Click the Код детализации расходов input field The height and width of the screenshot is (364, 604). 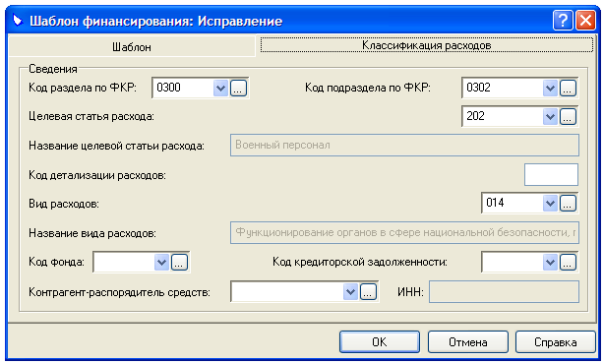pyautogui.click(x=551, y=174)
